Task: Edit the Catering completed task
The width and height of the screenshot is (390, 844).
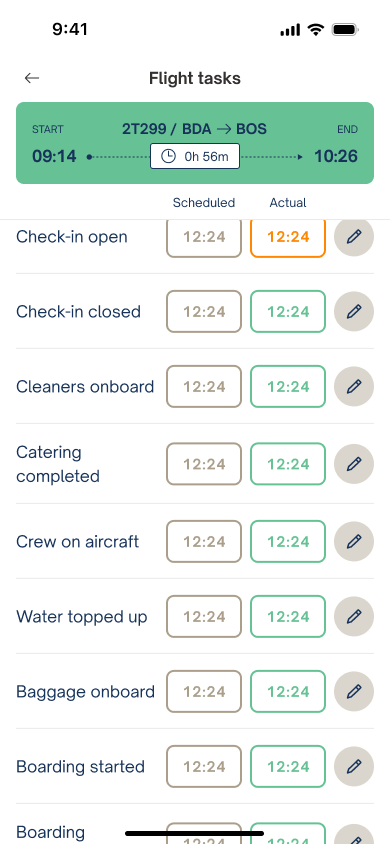Action: (x=353, y=463)
